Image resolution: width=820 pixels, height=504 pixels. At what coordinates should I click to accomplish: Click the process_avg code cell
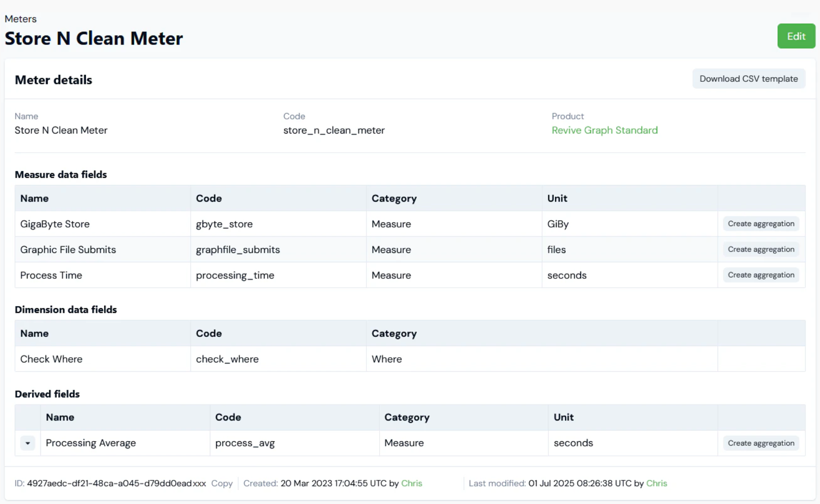coord(245,443)
